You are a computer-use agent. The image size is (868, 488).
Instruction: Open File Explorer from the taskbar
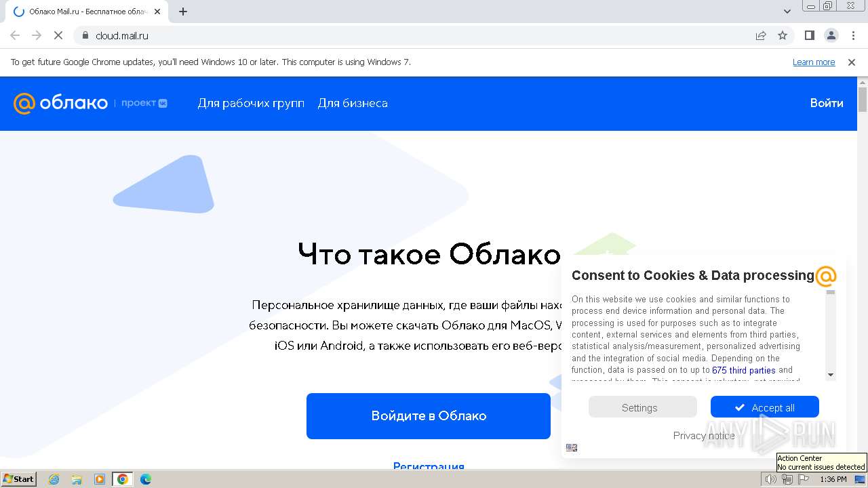pos(77,479)
